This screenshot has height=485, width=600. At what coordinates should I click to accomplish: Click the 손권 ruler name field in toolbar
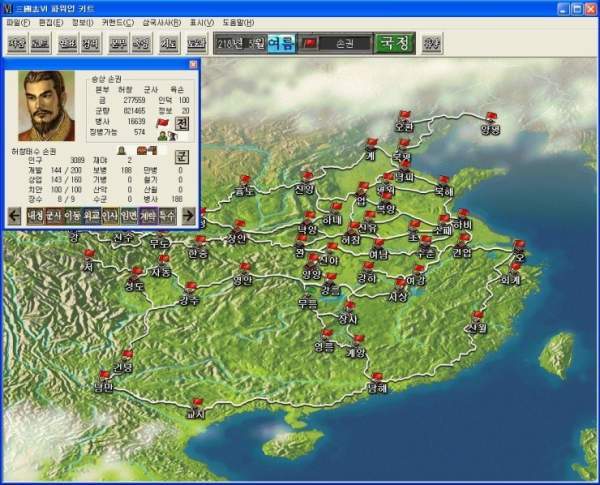[345, 44]
